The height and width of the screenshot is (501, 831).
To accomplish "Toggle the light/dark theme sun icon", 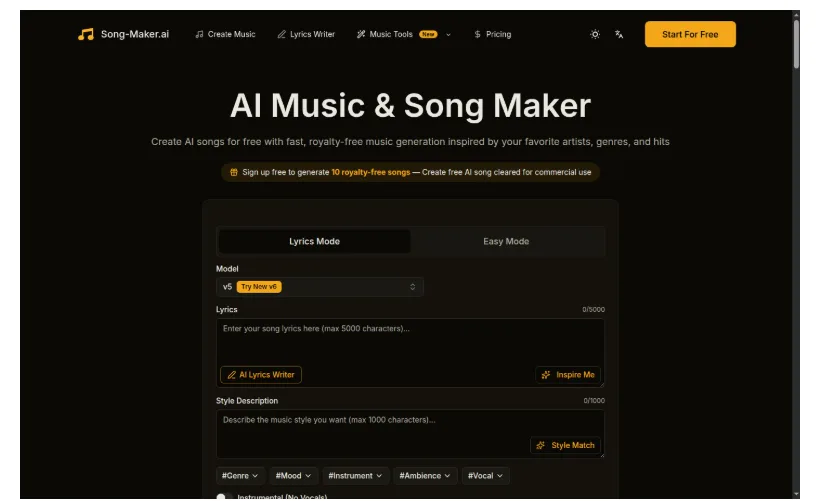I will point(595,34).
